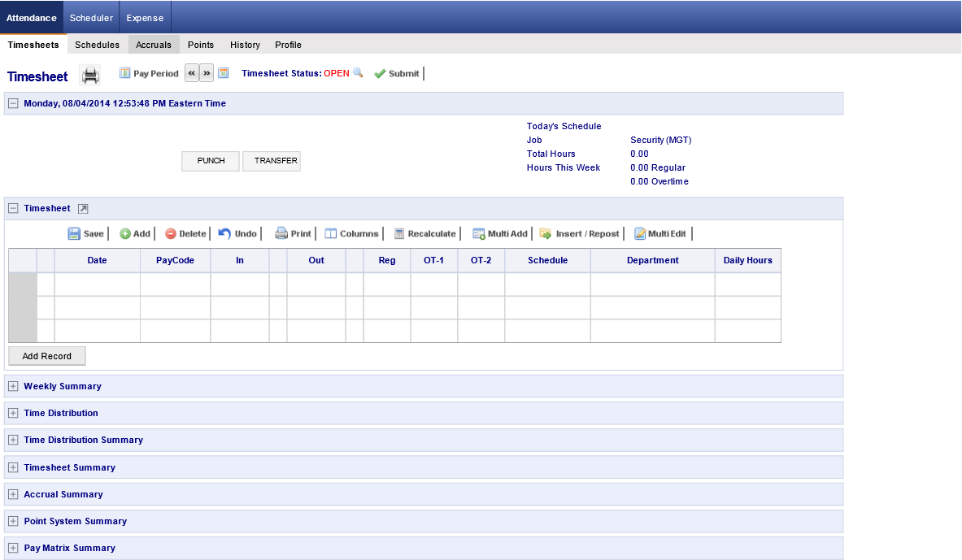Click Recalculate in the timesheet toolbar
Image resolution: width=962 pixels, height=560 pixels.
[424, 234]
